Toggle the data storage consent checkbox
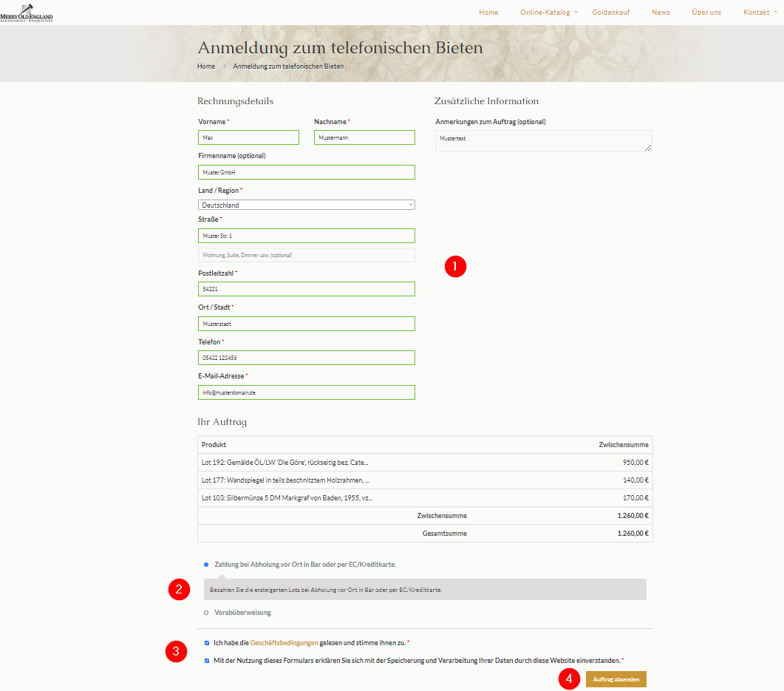The width and height of the screenshot is (784, 691). click(x=207, y=661)
